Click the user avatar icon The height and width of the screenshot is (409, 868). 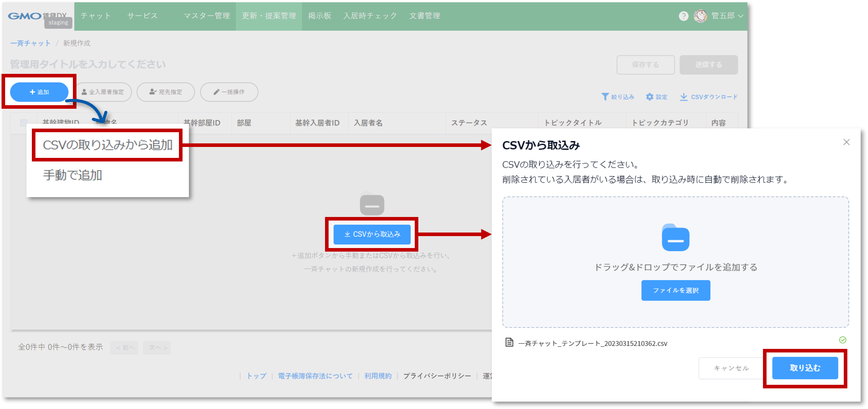tap(700, 16)
